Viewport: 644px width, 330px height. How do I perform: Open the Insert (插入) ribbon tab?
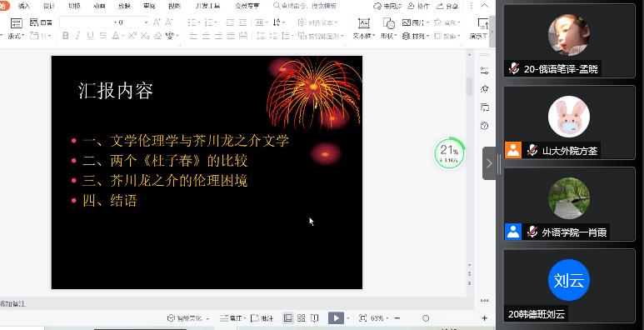24,6
